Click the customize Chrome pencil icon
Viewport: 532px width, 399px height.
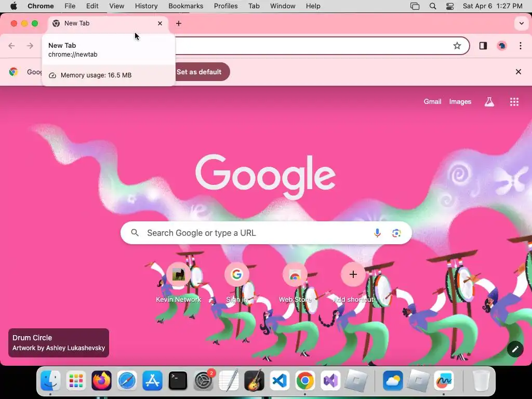pyautogui.click(x=515, y=349)
